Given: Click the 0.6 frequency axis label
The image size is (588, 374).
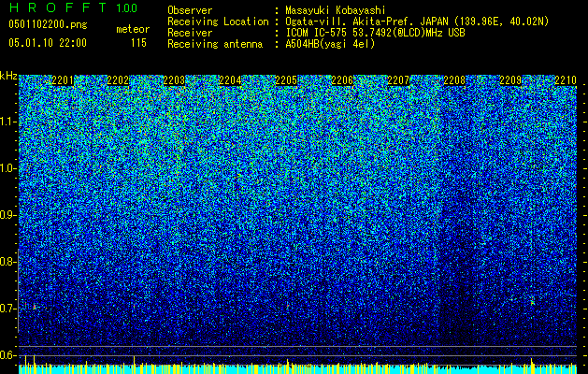Looking at the screenshot, I should pos(7,355).
